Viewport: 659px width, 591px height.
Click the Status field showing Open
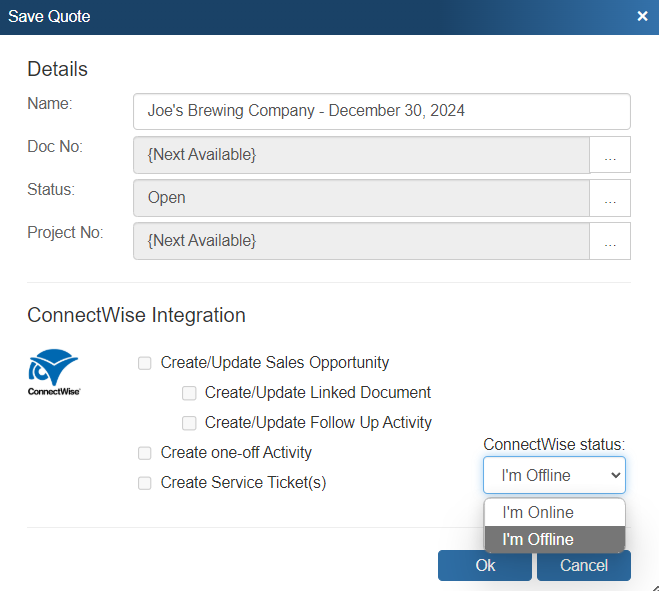[361, 198]
